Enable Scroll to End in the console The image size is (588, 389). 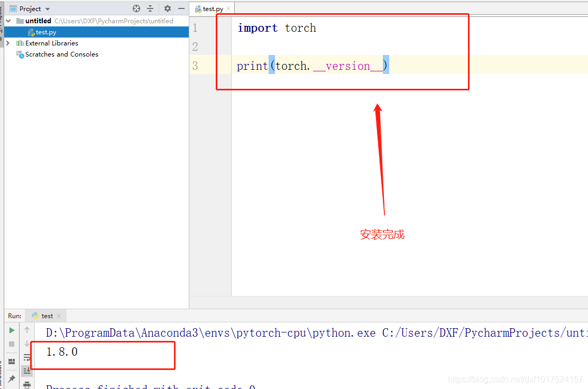pyautogui.click(x=26, y=371)
